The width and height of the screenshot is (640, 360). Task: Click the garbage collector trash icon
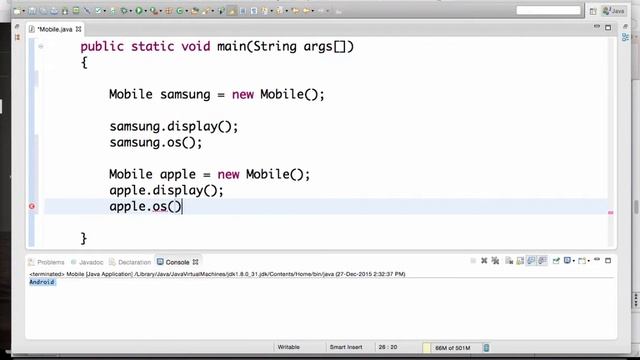pos(486,348)
